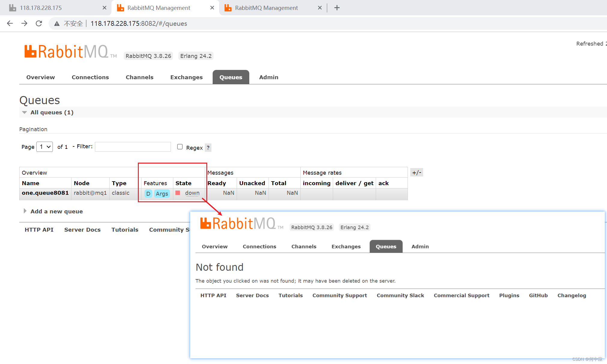Select the Queues tab in main page
The height and width of the screenshot is (364, 607).
point(231,77)
